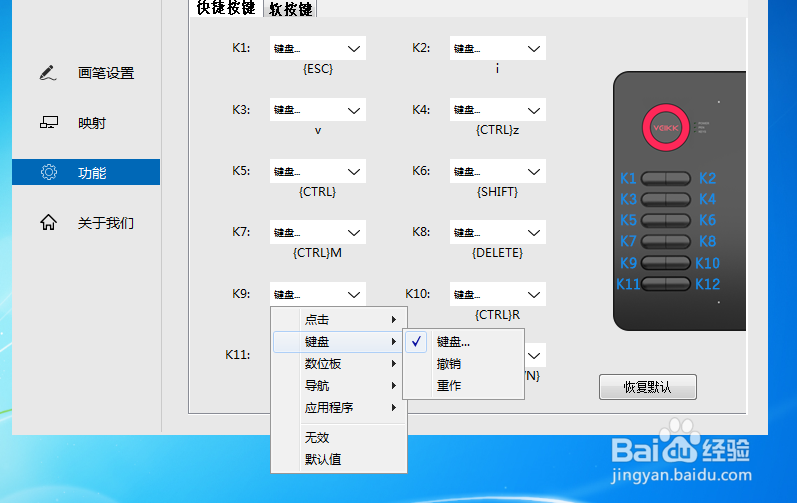The width and height of the screenshot is (797, 503).
Task: Click the pen icon beside 画笔设置
Action: [x=48, y=73]
